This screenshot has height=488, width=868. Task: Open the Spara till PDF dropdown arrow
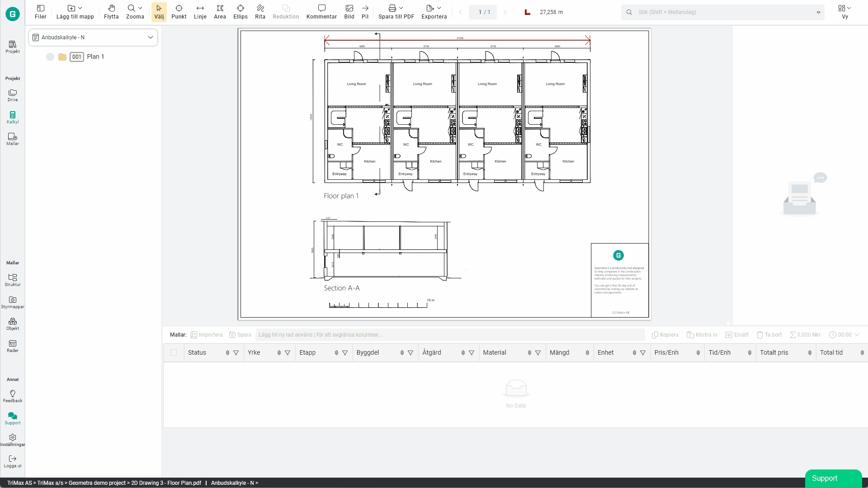[401, 8]
